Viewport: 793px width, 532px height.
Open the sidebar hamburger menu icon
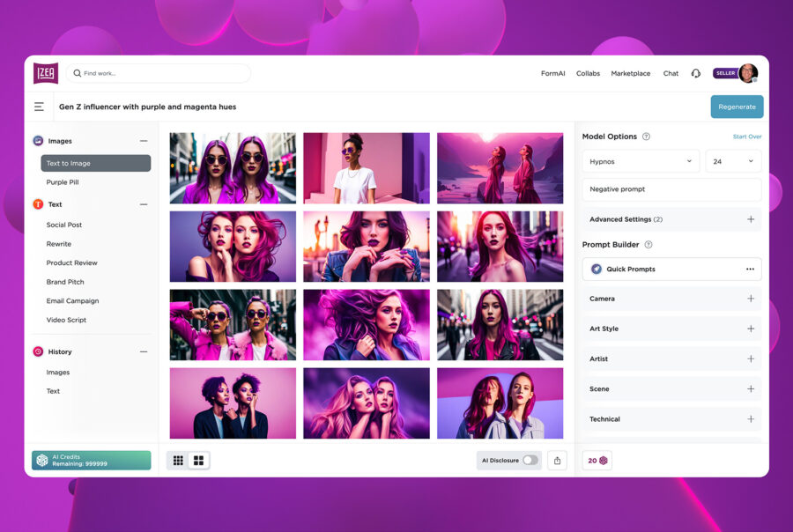pos(39,106)
